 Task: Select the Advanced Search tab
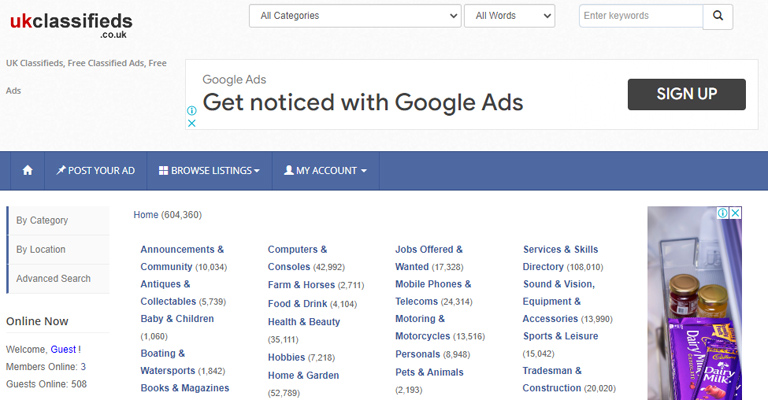coord(53,278)
